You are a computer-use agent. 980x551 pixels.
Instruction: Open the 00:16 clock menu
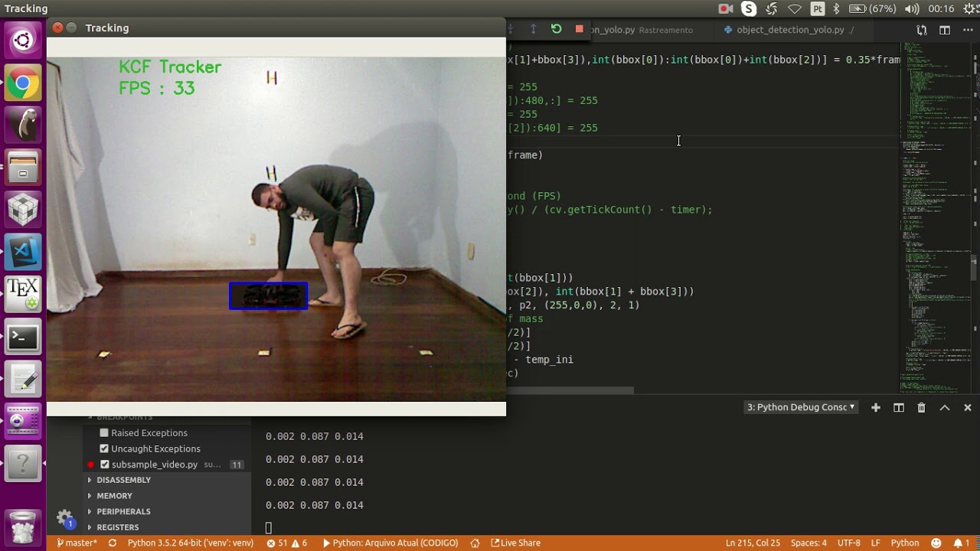[941, 9]
